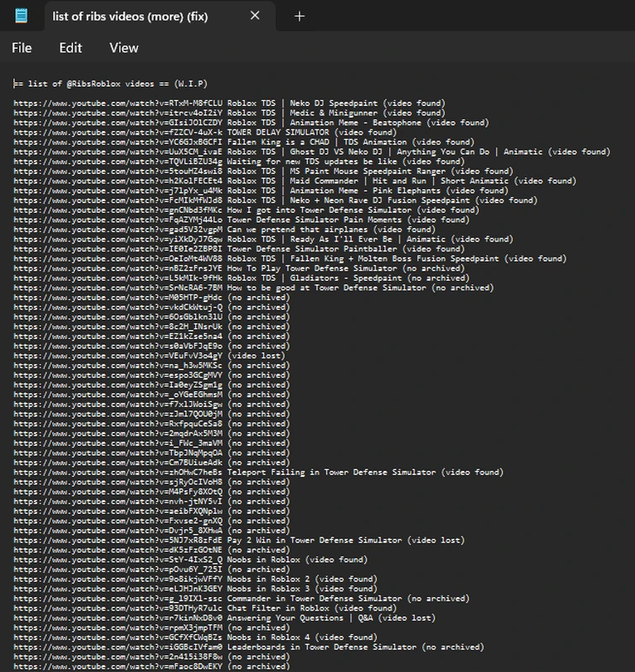Click the 'Ghost DJ VS Neko DJ' line

click(312, 151)
